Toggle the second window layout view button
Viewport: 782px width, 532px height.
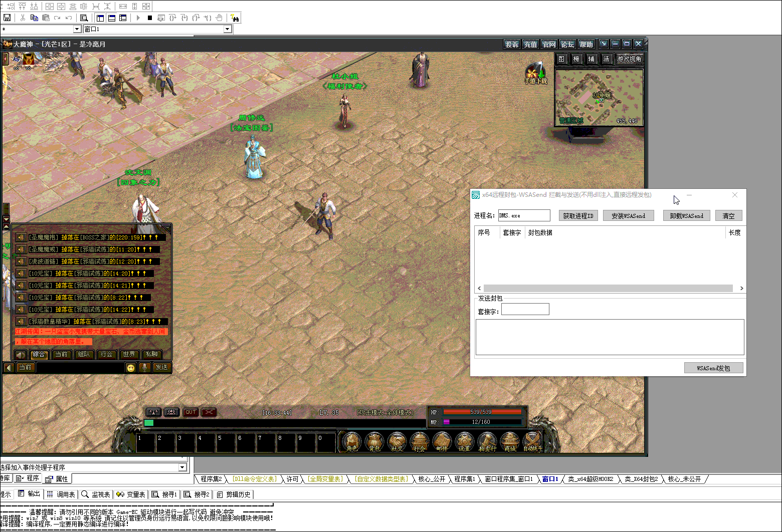pyautogui.click(x=112, y=18)
